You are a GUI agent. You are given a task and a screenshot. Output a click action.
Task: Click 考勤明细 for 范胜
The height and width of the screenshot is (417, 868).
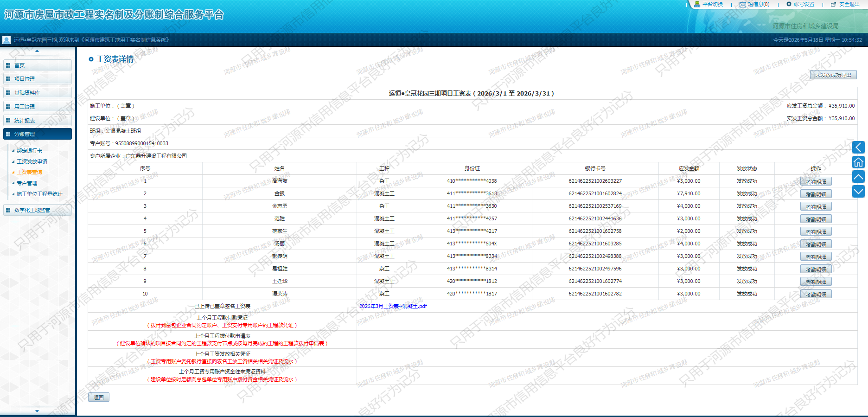(x=816, y=219)
